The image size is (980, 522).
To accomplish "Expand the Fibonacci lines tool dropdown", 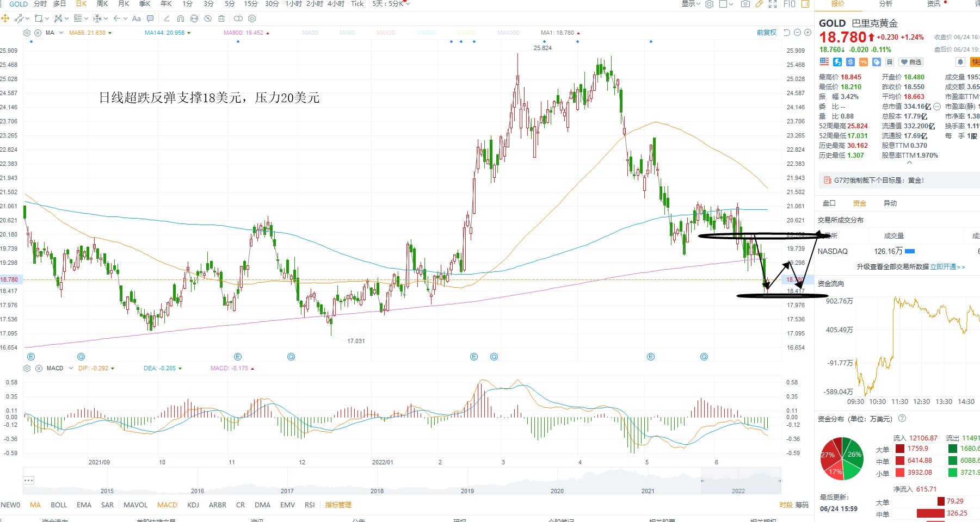I will (x=86, y=18).
